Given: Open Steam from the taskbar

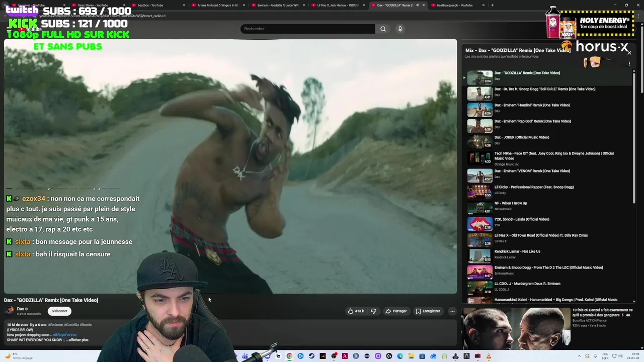Looking at the screenshot, I should coord(311,356).
